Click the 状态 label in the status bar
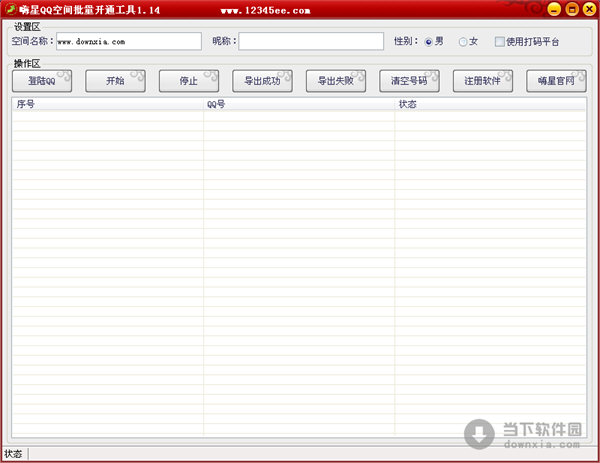The width and height of the screenshot is (600, 463). coord(13,454)
